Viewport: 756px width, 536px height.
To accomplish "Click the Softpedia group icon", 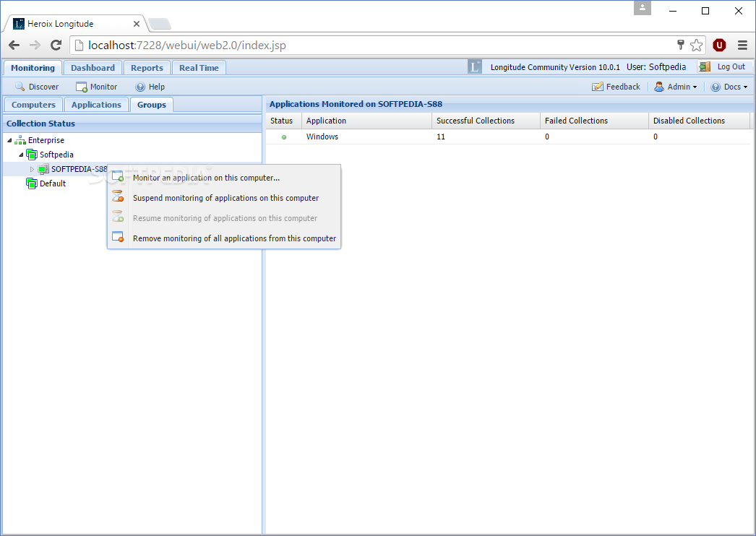I will 32,155.
